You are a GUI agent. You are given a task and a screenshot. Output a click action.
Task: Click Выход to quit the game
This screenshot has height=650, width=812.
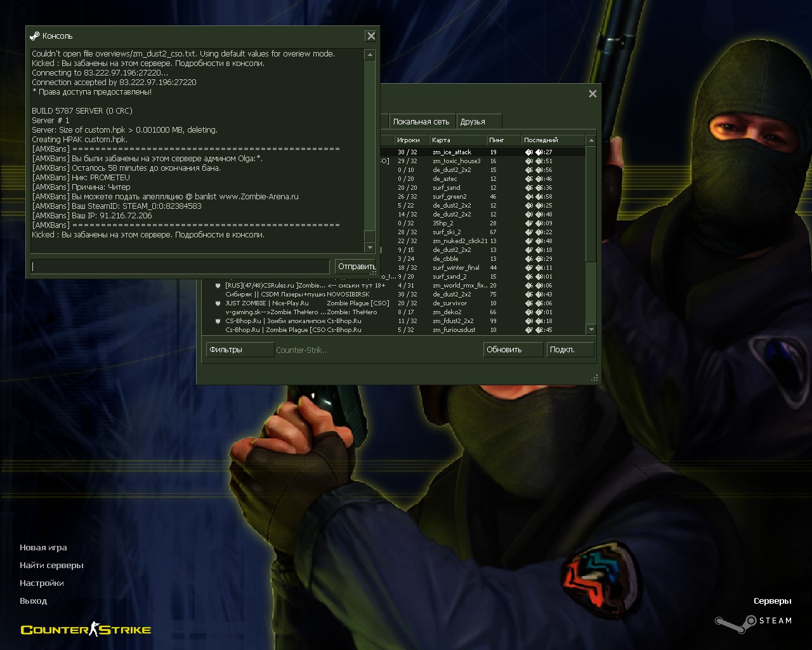(x=33, y=601)
